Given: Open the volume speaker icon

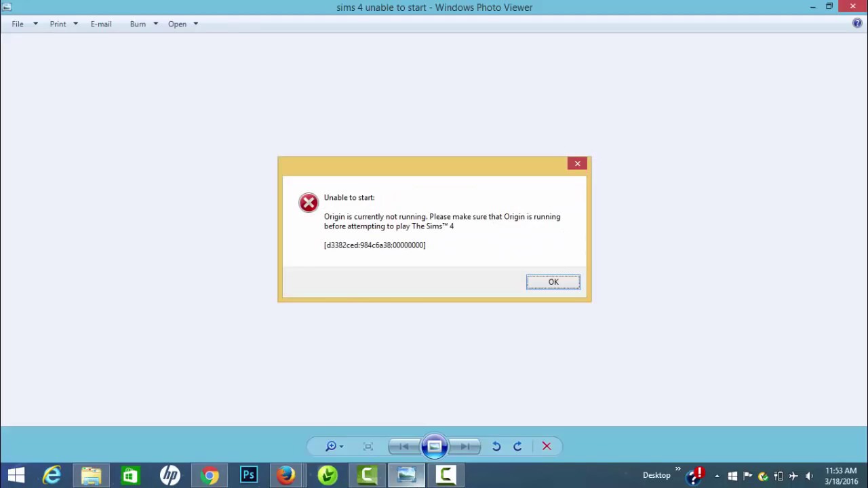Looking at the screenshot, I should (810, 476).
